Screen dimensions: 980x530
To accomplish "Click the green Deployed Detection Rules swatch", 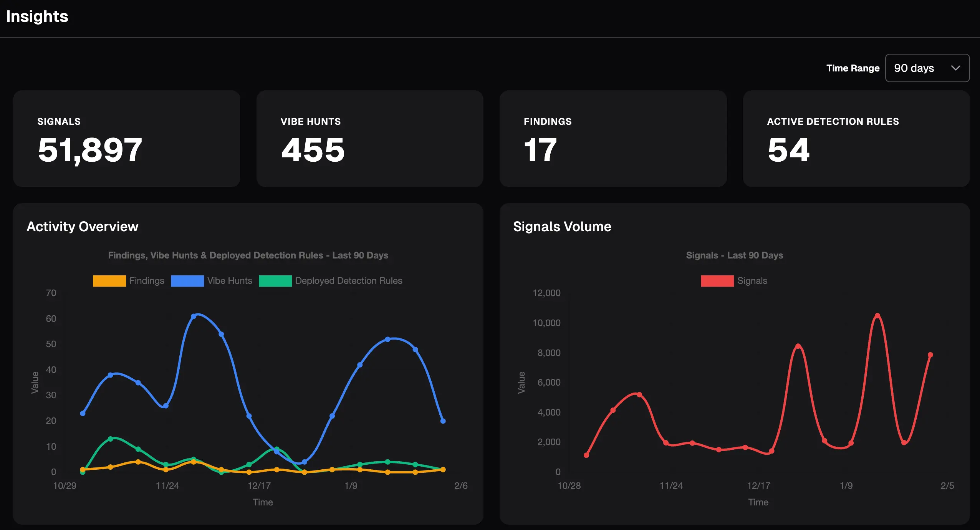I will [275, 281].
